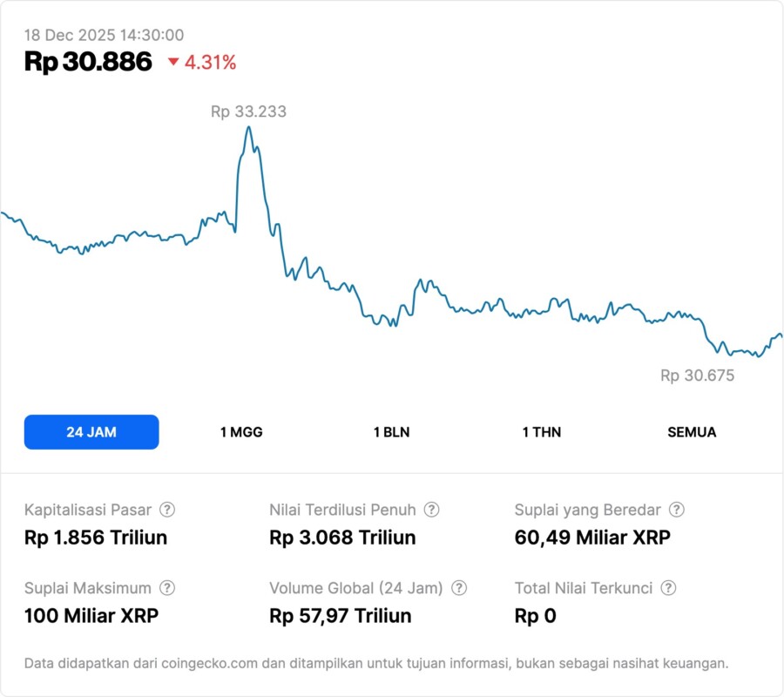The width and height of the screenshot is (784, 697).
Task: Click the 18 Dec 2025 timestamp
Action: 104,35
